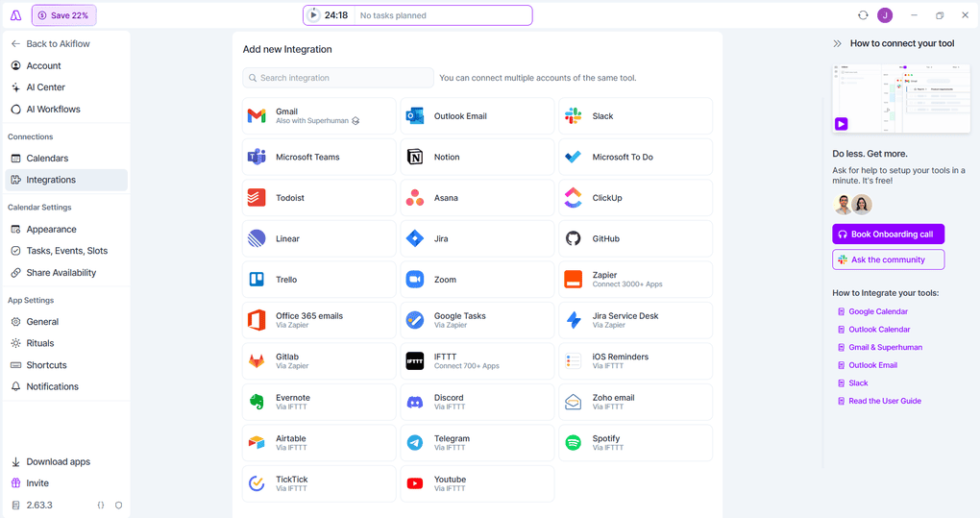This screenshot has width=980, height=518.
Task: Click the Search integration field
Action: click(x=338, y=78)
